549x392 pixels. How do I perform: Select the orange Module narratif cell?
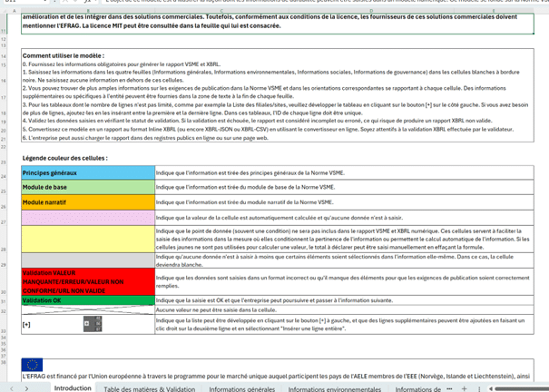pos(87,201)
